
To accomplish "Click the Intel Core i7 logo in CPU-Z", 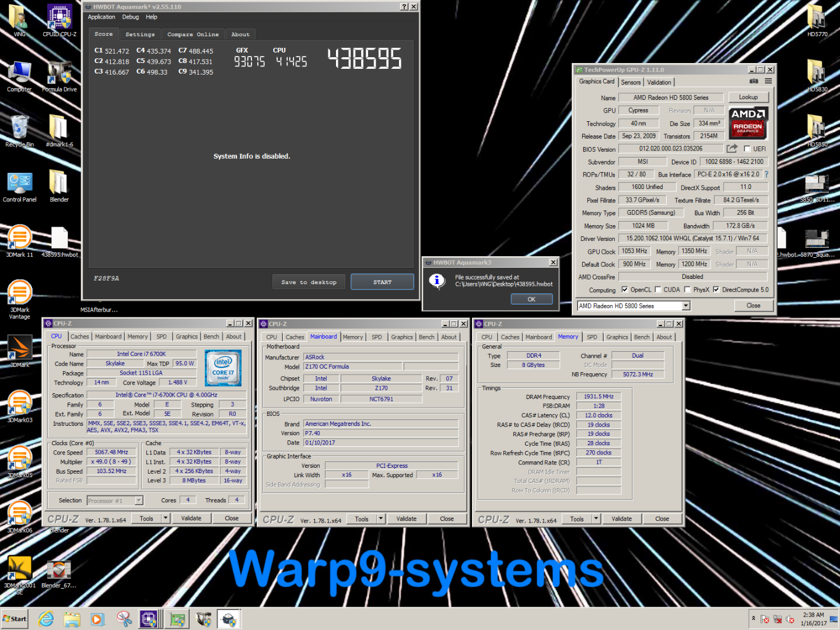I will tap(223, 368).
